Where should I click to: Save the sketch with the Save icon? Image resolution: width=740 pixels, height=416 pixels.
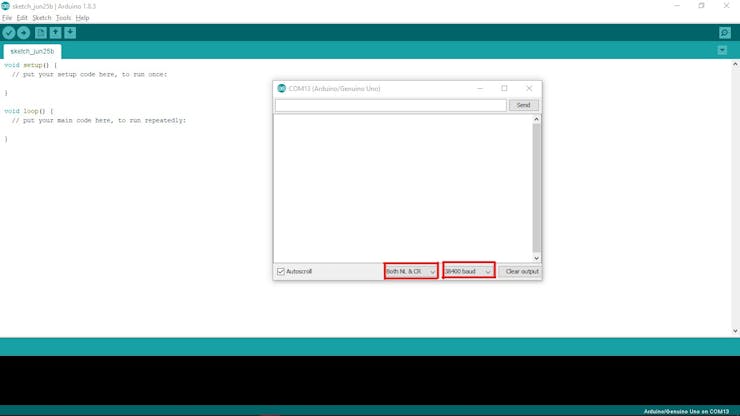coord(70,33)
